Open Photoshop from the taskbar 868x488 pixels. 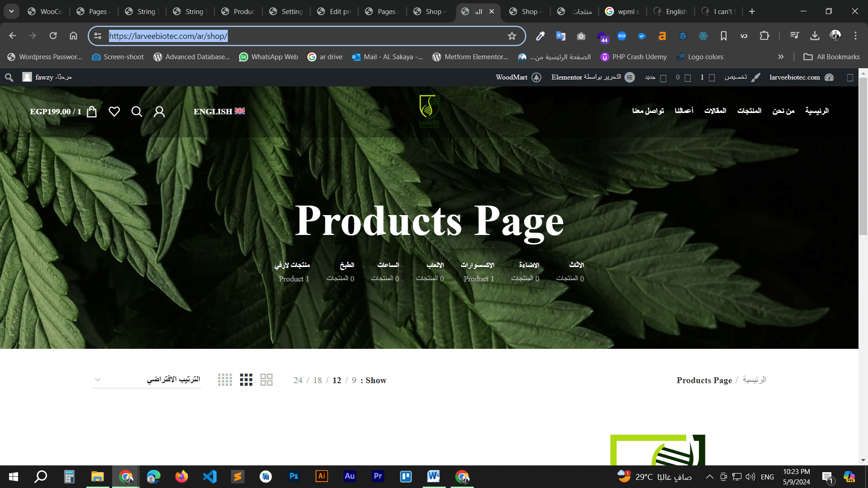(x=293, y=476)
